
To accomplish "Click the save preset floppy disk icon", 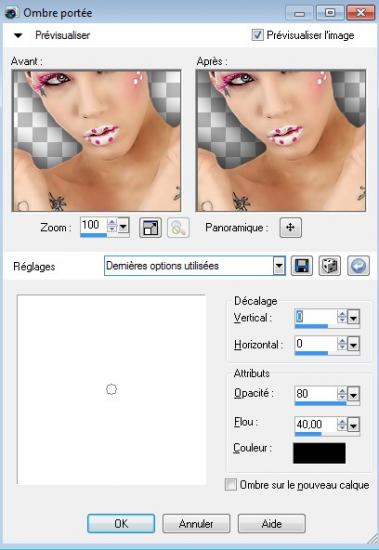I will coord(302,266).
